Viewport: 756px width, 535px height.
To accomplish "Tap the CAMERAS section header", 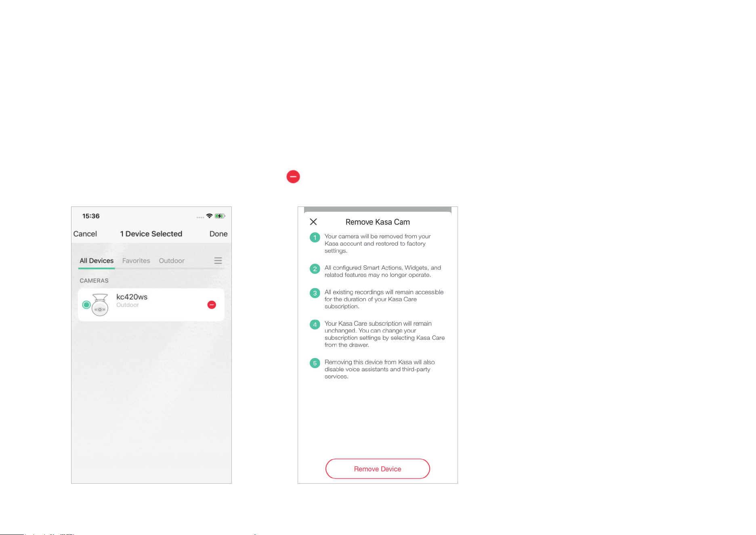I will [x=94, y=281].
